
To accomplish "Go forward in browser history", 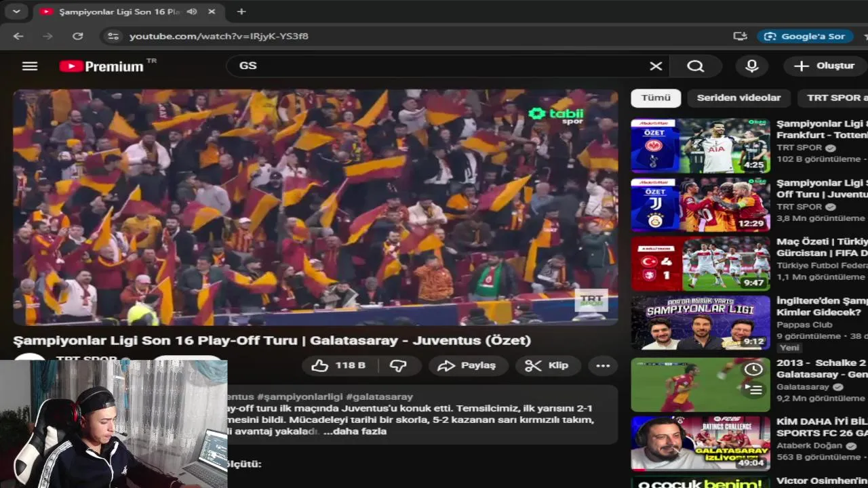I will point(47,36).
